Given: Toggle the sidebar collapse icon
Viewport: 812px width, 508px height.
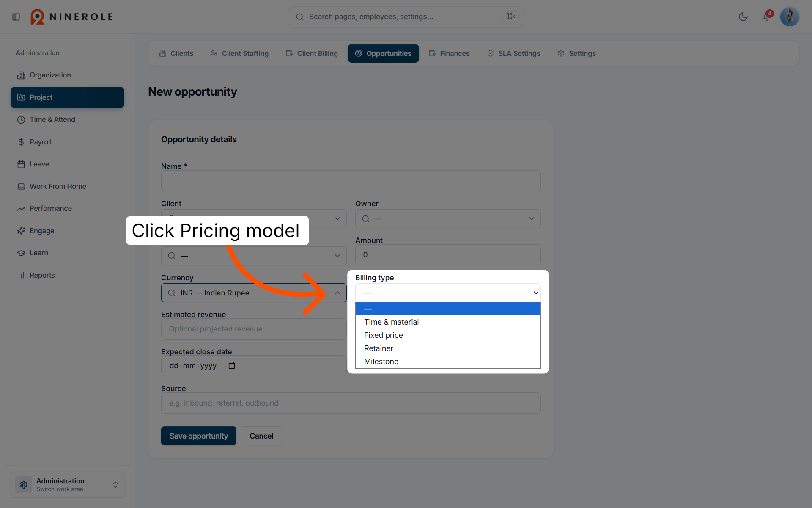Looking at the screenshot, I should point(16,17).
